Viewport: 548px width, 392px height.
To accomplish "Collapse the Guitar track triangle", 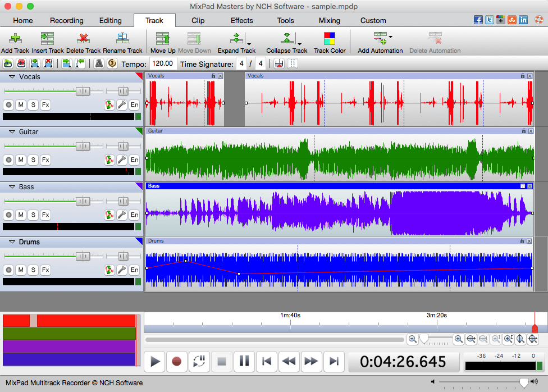I will tap(12, 132).
